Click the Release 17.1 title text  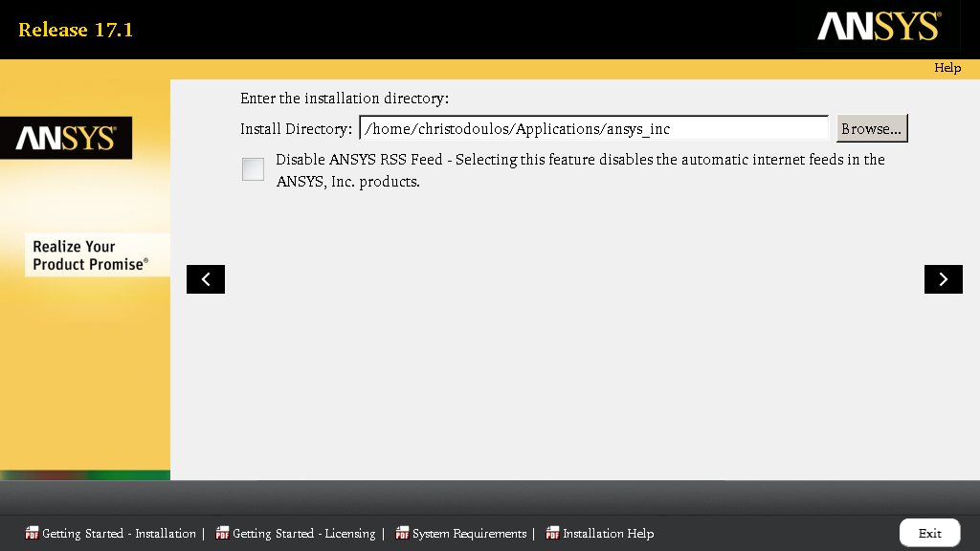76,30
